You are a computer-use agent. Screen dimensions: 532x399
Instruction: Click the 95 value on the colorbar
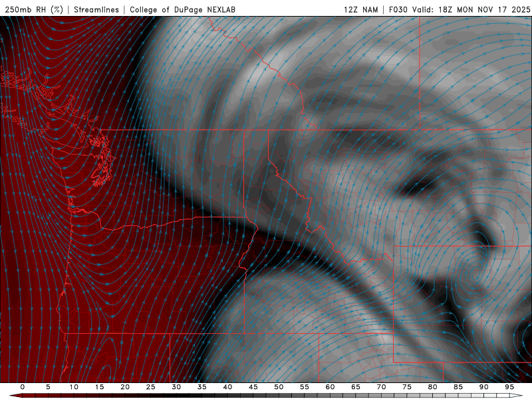click(x=509, y=387)
